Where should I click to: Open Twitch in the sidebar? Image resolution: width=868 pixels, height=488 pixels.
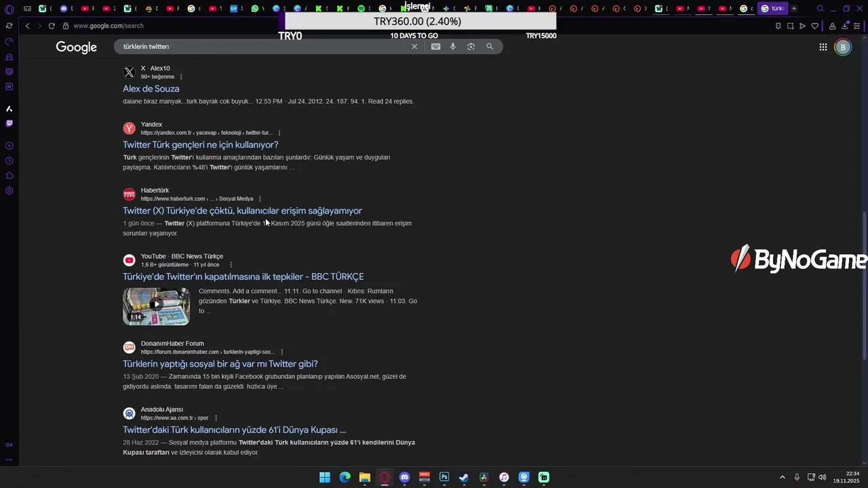(x=9, y=123)
